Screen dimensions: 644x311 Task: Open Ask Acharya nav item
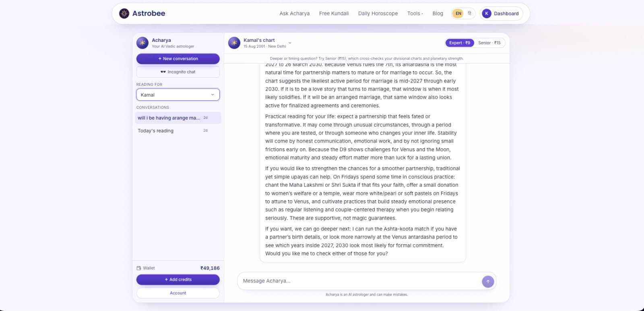[295, 13]
